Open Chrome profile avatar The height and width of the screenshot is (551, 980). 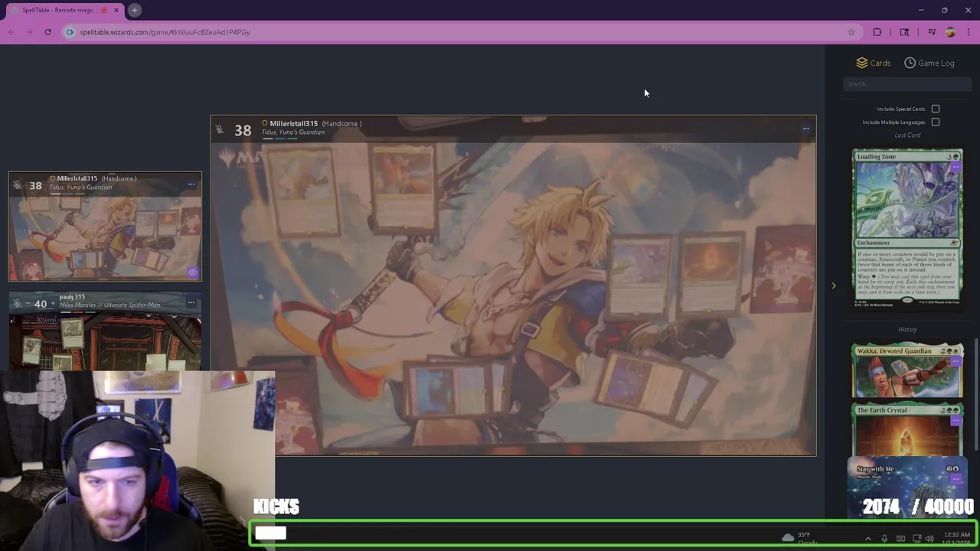tap(950, 32)
